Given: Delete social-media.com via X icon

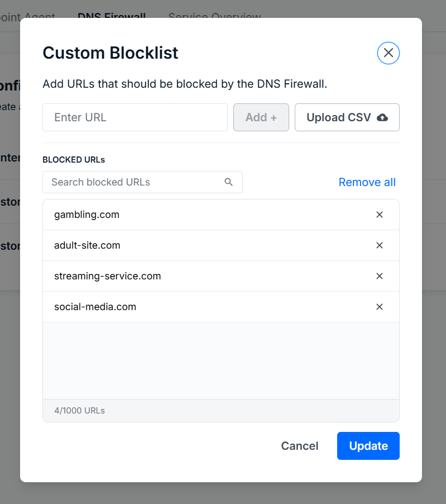Looking at the screenshot, I should [x=379, y=307].
